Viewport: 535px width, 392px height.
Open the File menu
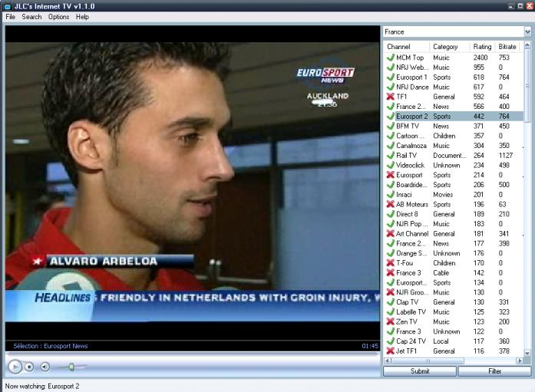click(x=11, y=17)
